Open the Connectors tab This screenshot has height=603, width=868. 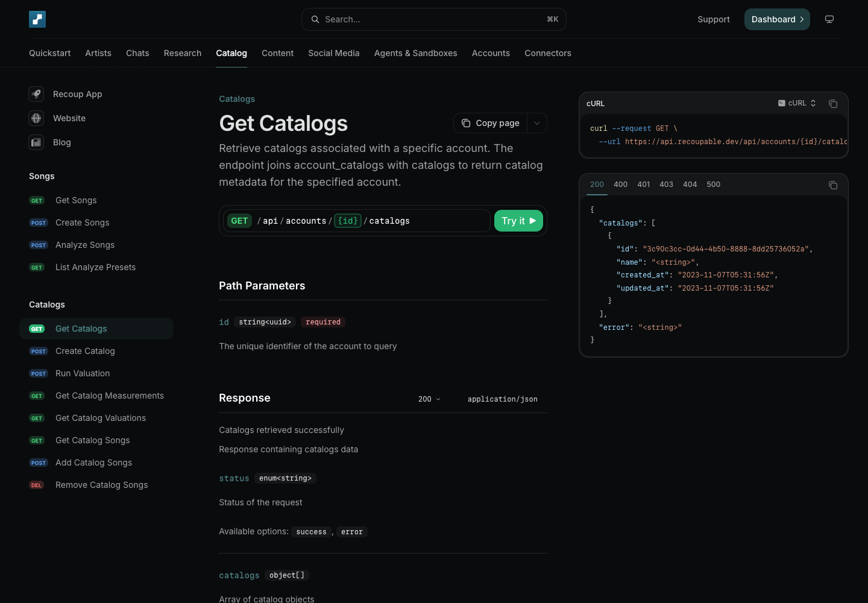[548, 53]
